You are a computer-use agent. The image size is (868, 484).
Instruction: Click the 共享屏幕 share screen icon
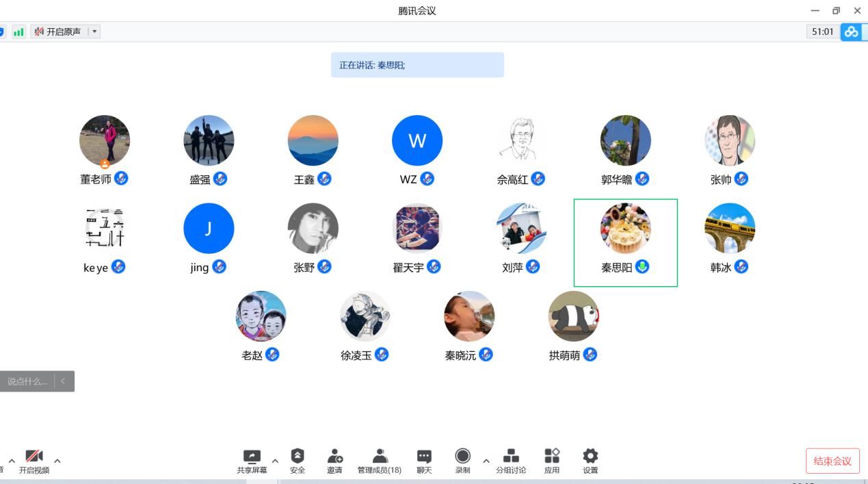tap(252, 457)
